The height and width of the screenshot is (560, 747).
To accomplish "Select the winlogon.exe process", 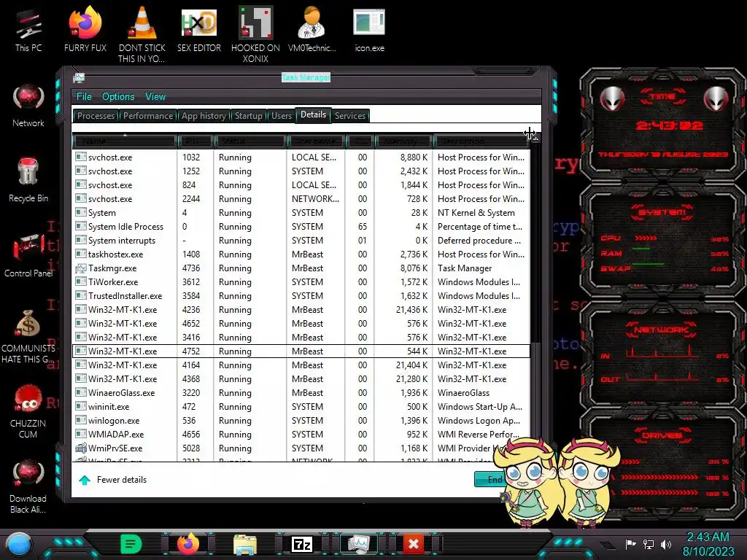I will click(301, 421).
